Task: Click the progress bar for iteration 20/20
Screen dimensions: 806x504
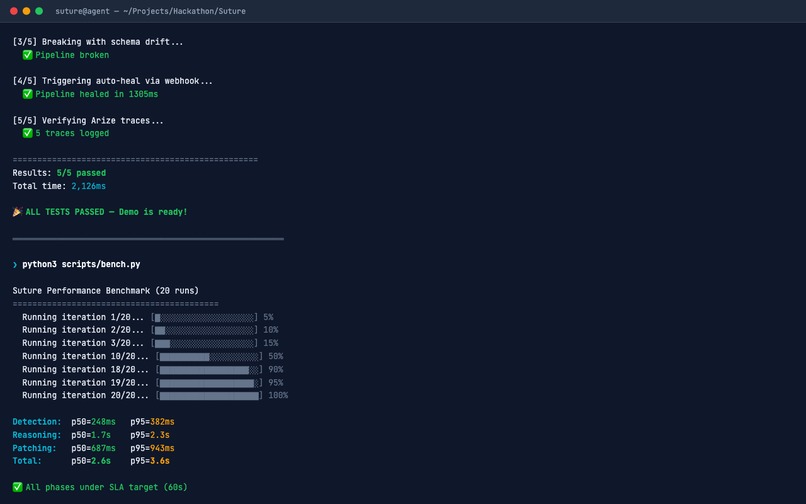Action: 209,395
